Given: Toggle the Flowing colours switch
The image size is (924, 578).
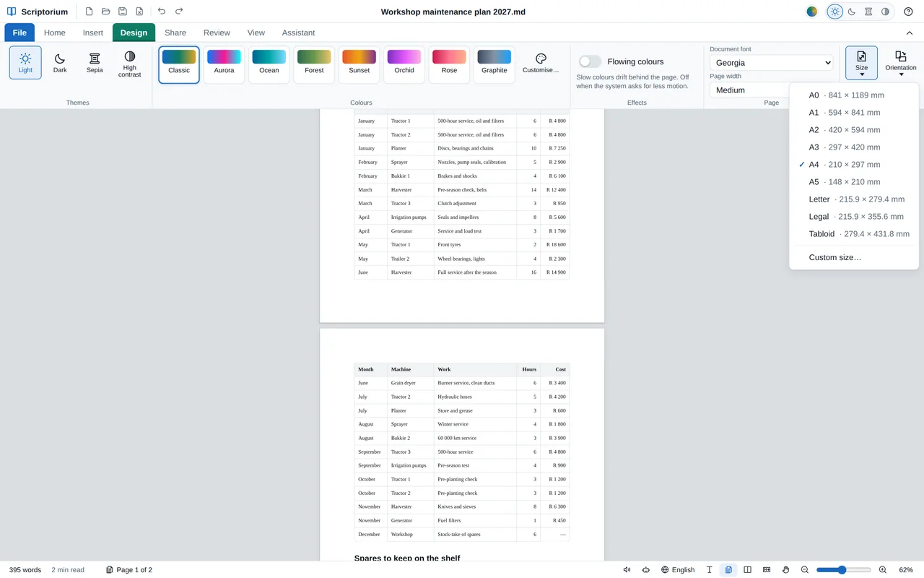Looking at the screenshot, I should 590,62.
